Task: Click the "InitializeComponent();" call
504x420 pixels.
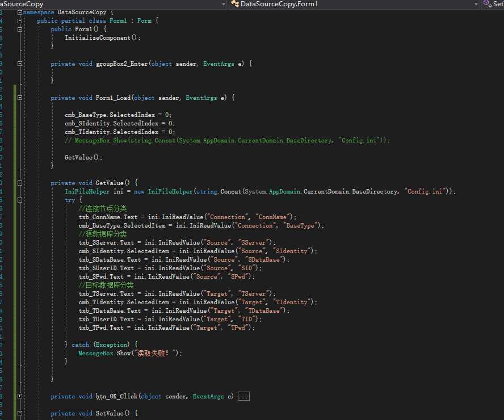Action: 103,37
